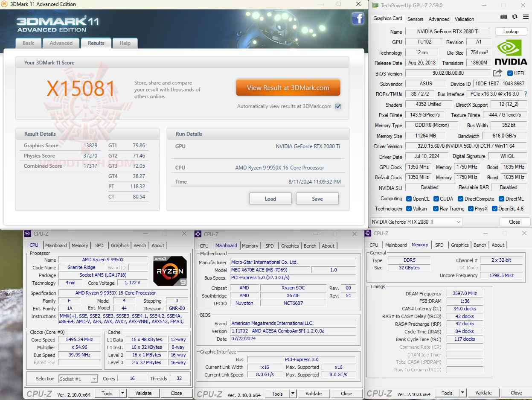Open Advanced tab in GPU-Z
The height and width of the screenshot is (400, 532).
pyautogui.click(x=439, y=19)
